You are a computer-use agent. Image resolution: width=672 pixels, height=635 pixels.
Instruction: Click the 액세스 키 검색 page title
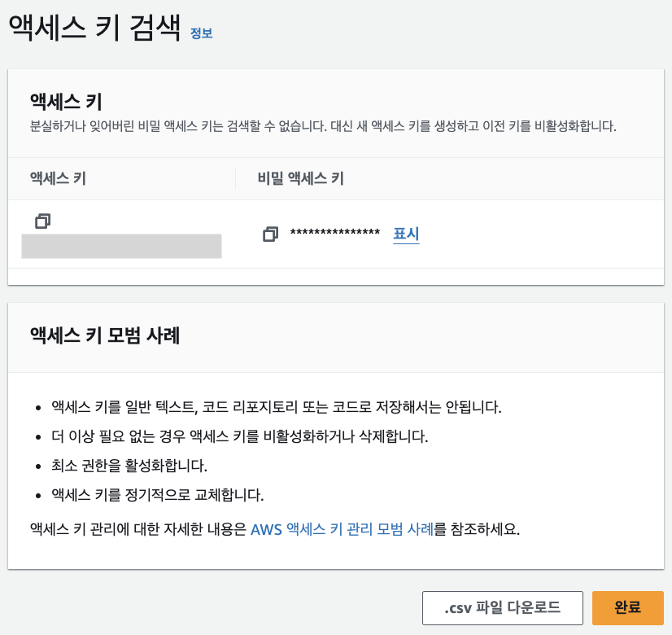(94, 28)
